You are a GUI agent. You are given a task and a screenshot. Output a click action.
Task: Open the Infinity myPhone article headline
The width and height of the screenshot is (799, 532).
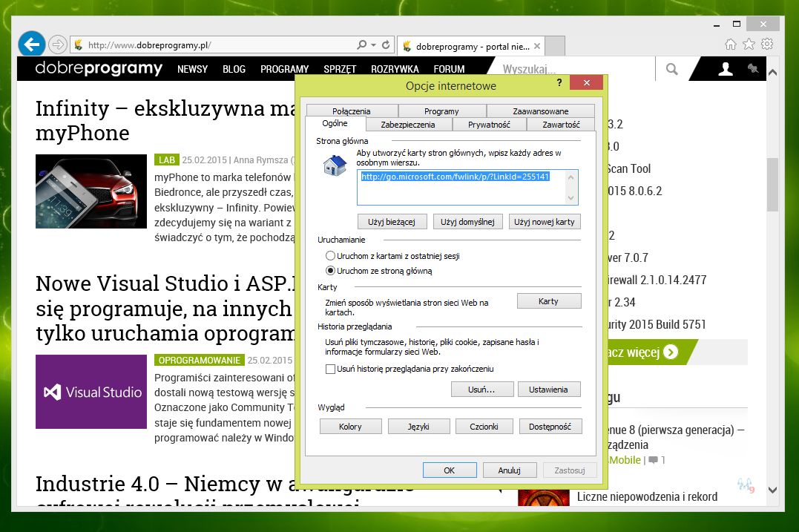pos(165,120)
